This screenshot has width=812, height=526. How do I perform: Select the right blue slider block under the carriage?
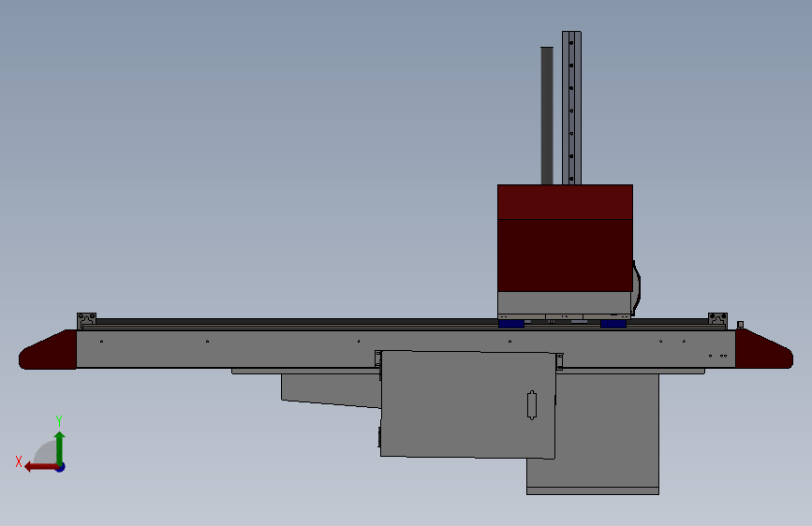point(613,324)
